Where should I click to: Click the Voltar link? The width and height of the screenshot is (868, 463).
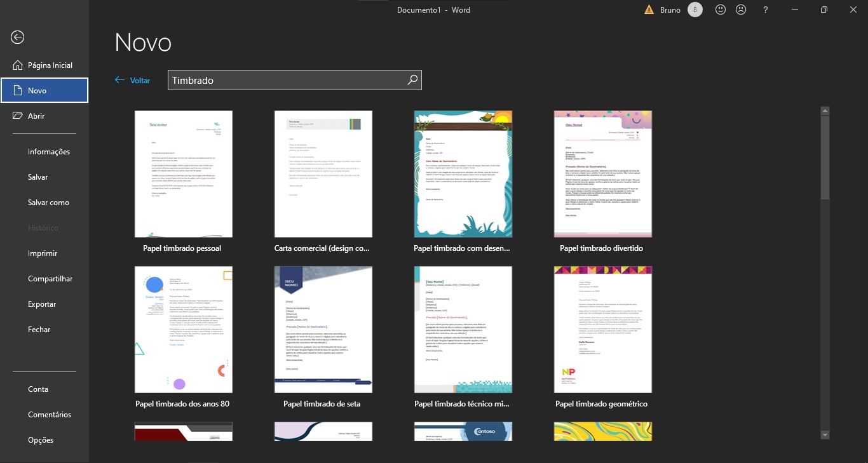coord(132,80)
